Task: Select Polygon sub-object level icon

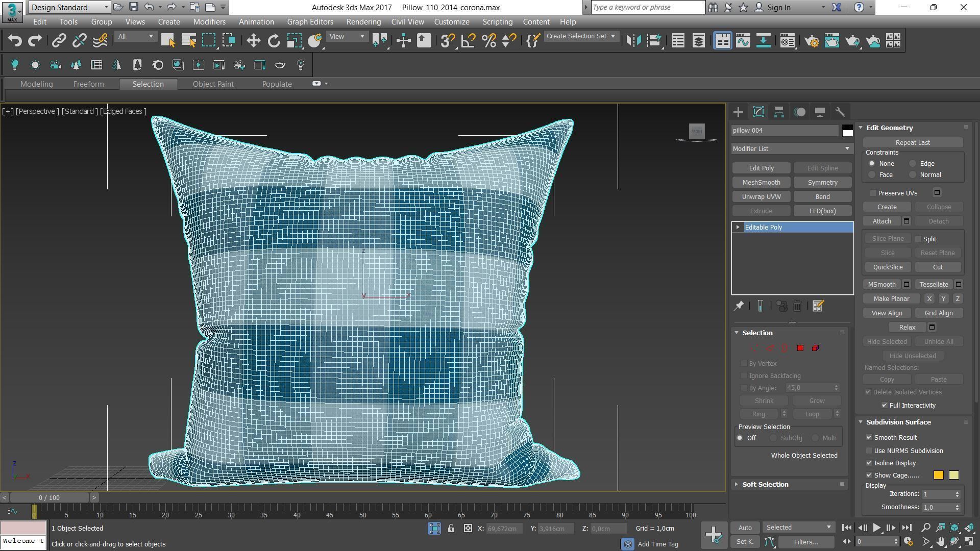Action: tap(800, 348)
